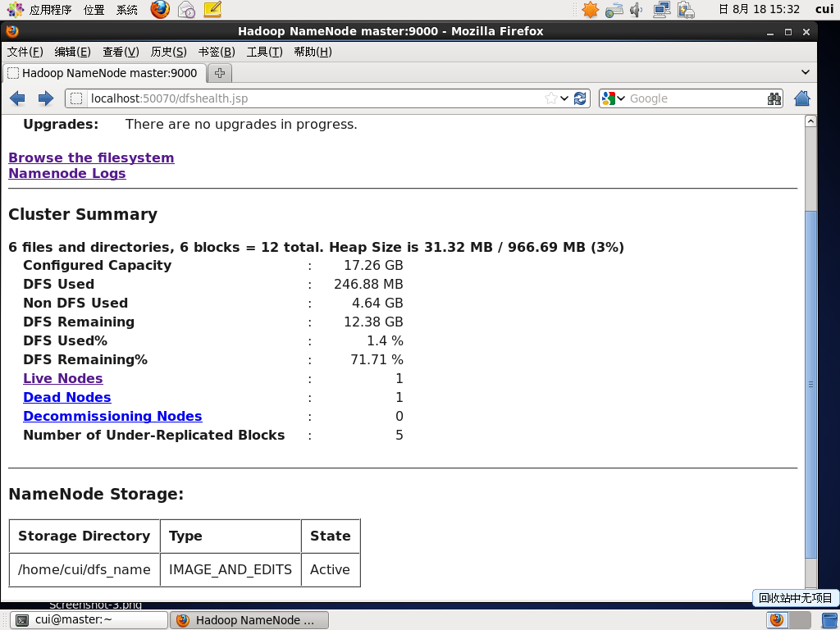The image size is (840, 630).
Task: Click the NameNode Storage: heading
Action: (96, 494)
